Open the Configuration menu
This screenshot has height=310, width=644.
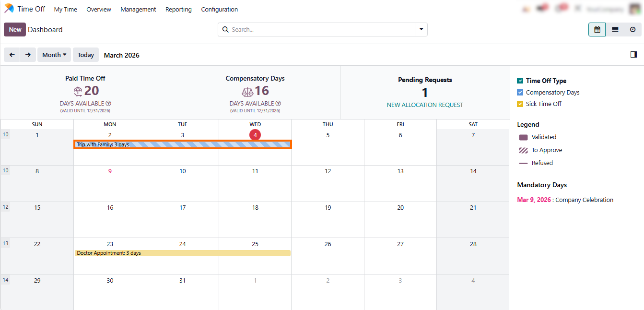pyautogui.click(x=219, y=10)
